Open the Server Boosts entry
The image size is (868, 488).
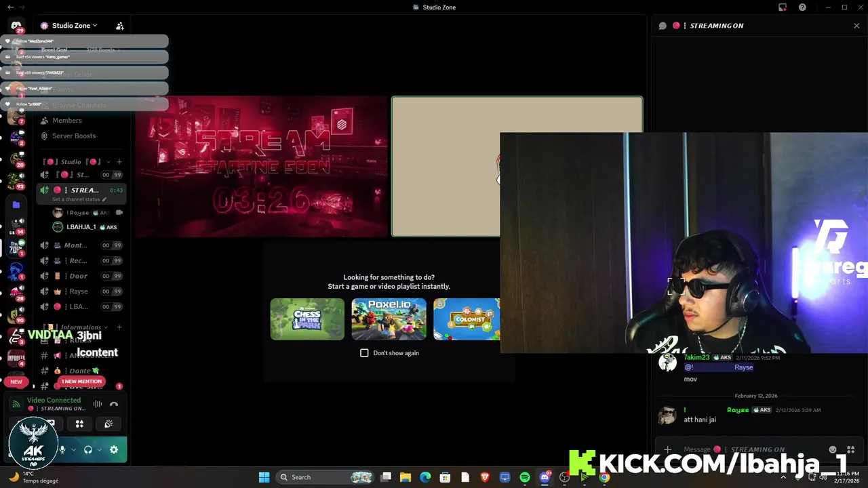(x=81, y=136)
